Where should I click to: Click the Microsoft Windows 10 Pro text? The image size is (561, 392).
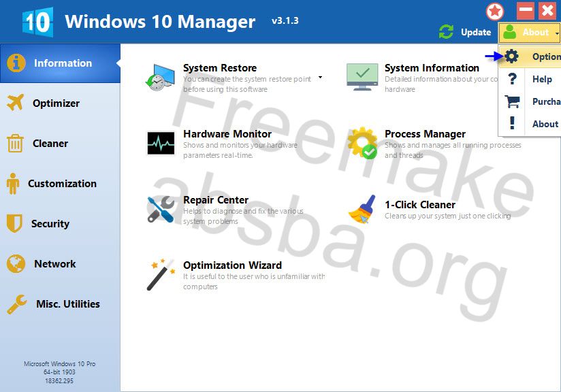click(60, 363)
